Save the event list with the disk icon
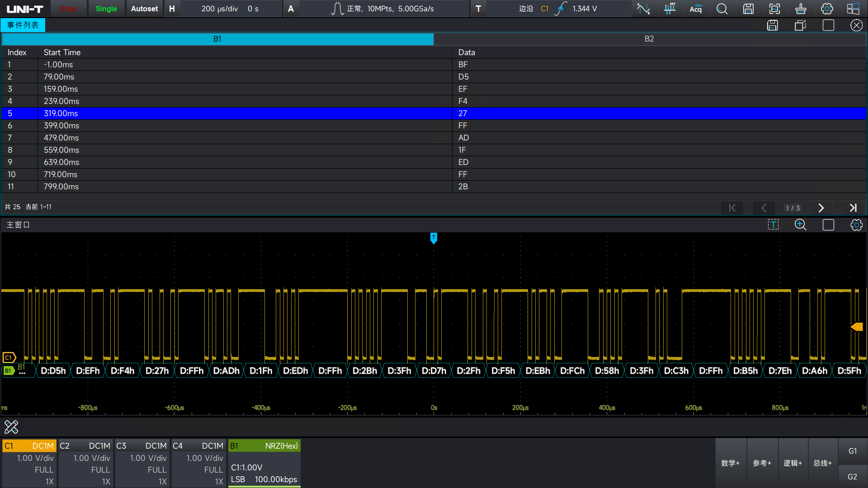The image size is (868, 488). click(x=773, y=25)
